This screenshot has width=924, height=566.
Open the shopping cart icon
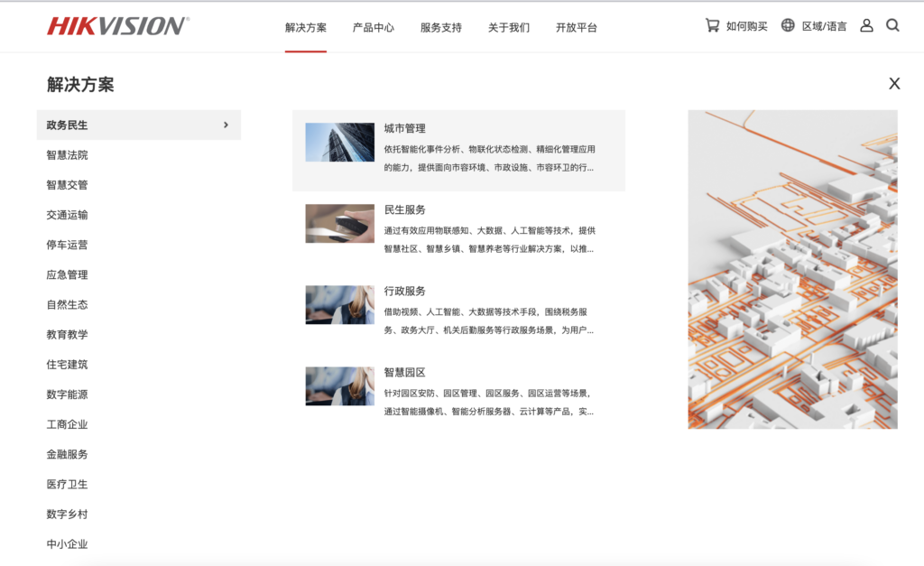point(713,25)
